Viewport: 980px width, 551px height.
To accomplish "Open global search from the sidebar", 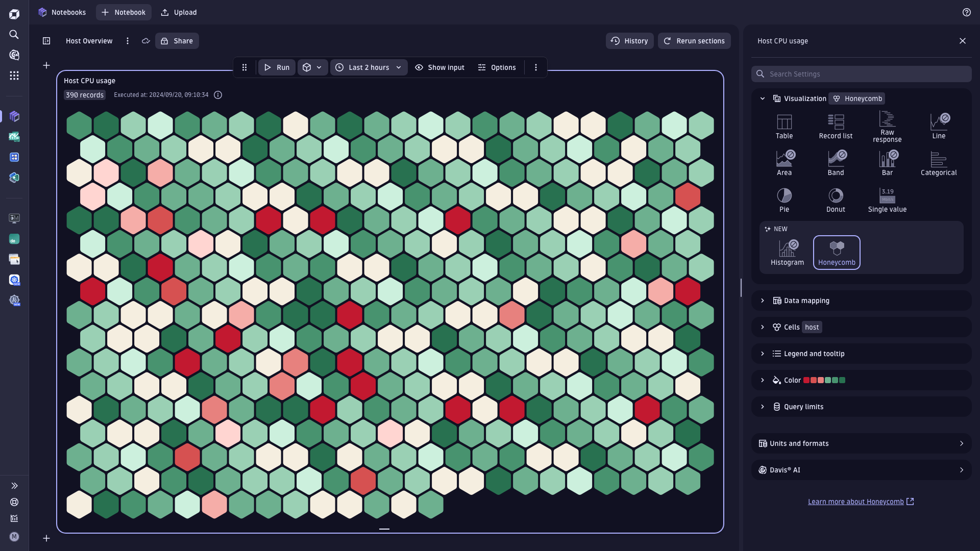I will (x=14, y=34).
